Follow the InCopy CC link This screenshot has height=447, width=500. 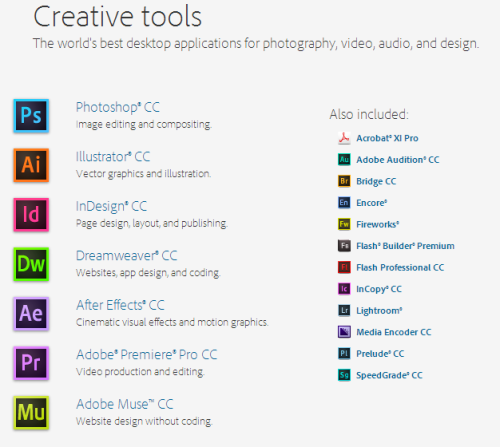point(379,289)
